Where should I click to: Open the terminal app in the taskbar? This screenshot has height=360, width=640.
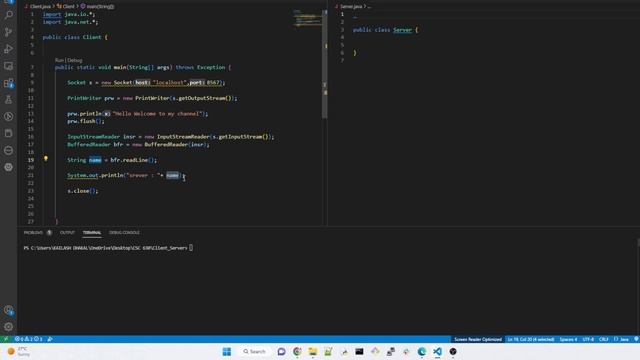point(359,351)
